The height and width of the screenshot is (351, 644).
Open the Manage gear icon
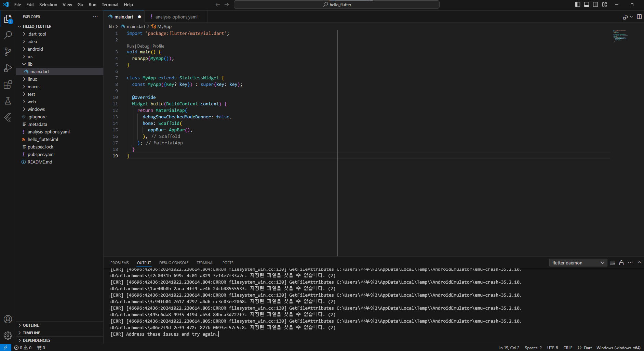(x=8, y=336)
